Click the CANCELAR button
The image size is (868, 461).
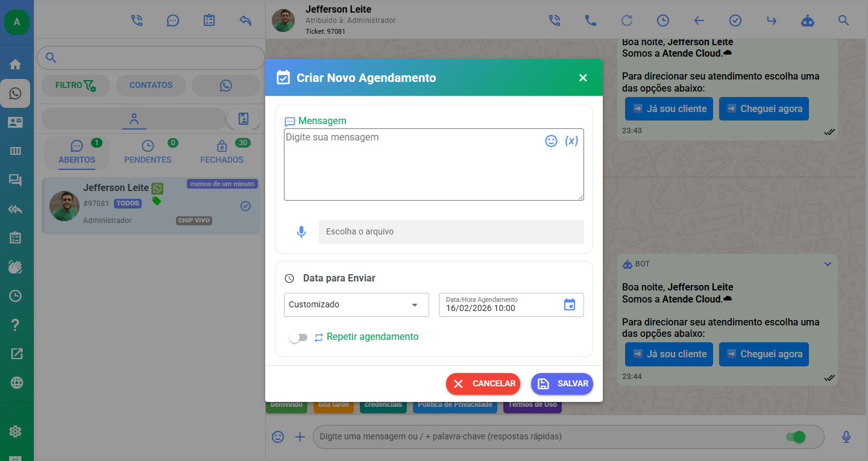[x=483, y=384]
